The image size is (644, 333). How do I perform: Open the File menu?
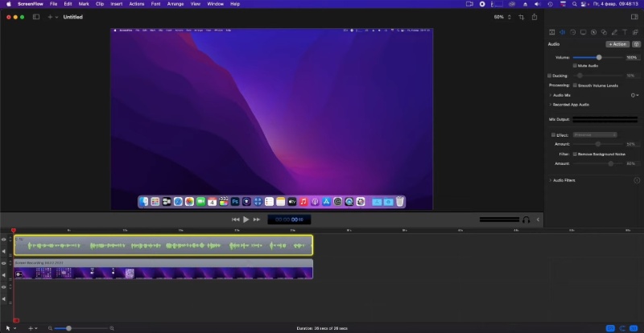(53, 4)
